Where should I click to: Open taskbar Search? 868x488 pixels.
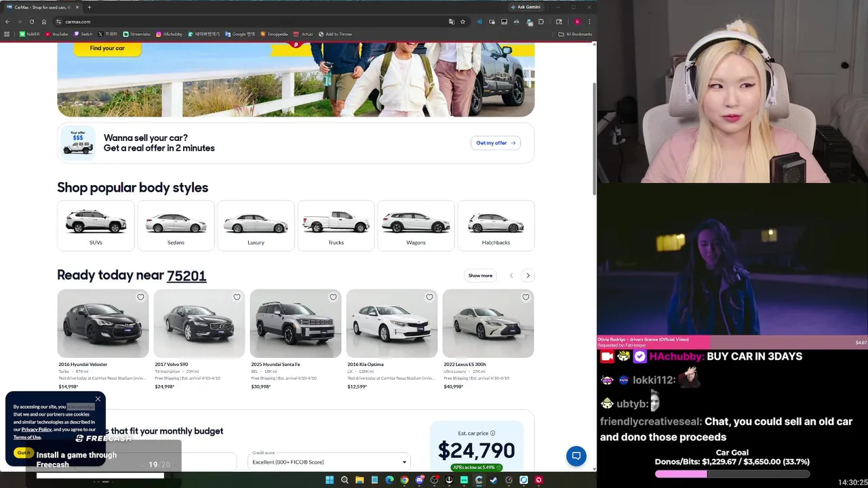pyautogui.click(x=344, y=480)
